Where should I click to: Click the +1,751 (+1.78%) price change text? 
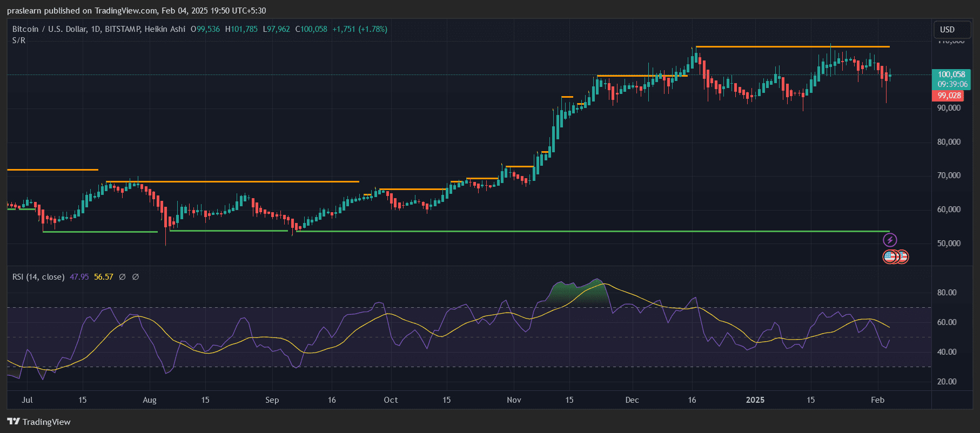tap(359, 29)
